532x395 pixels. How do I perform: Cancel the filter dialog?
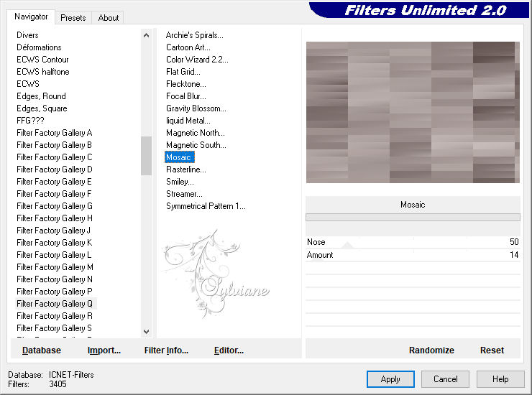(x=446, y=379)
